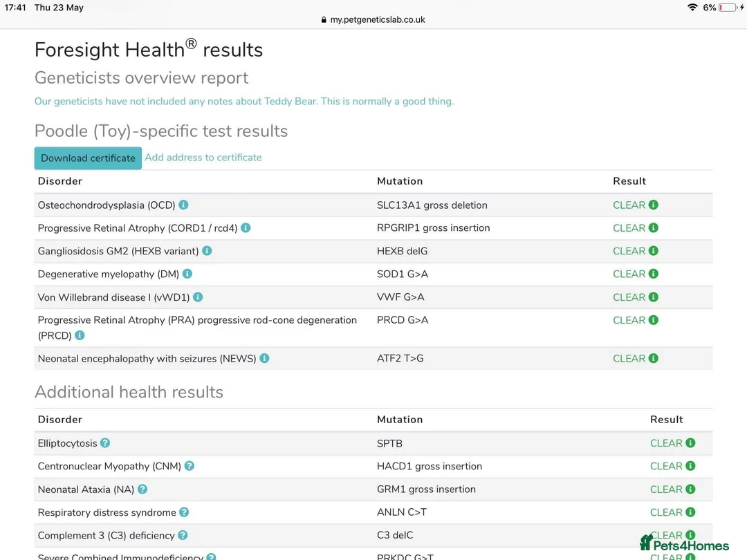Click Add address to certificate link
Screen dimensions: 747x560
203,158
